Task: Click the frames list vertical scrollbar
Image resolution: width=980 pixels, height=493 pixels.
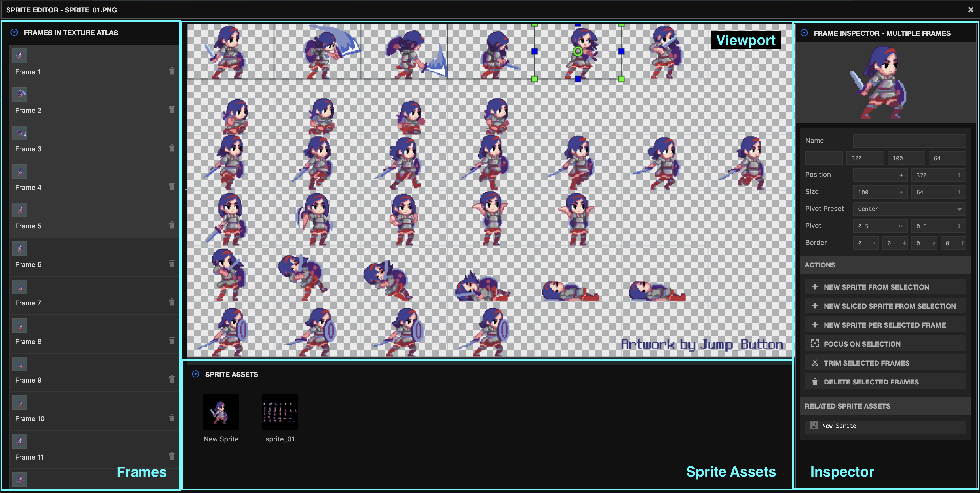Action: click(186, 115)
